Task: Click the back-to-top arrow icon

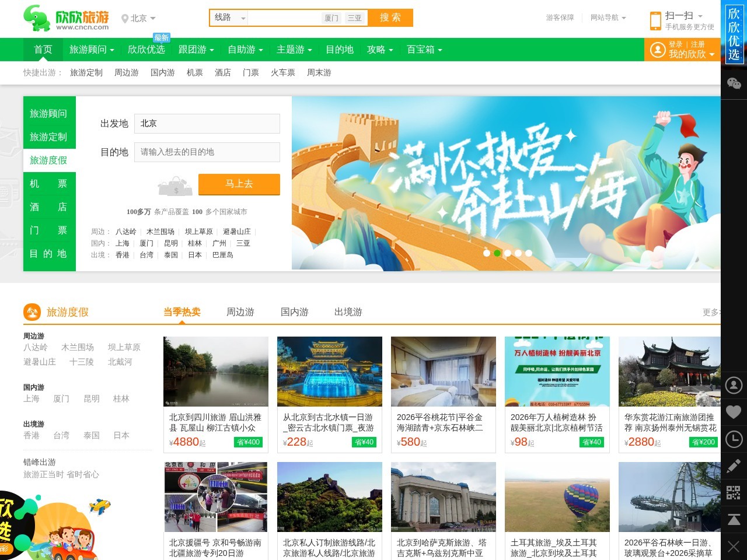Action: pyautogui.click(x=734, y=520)
